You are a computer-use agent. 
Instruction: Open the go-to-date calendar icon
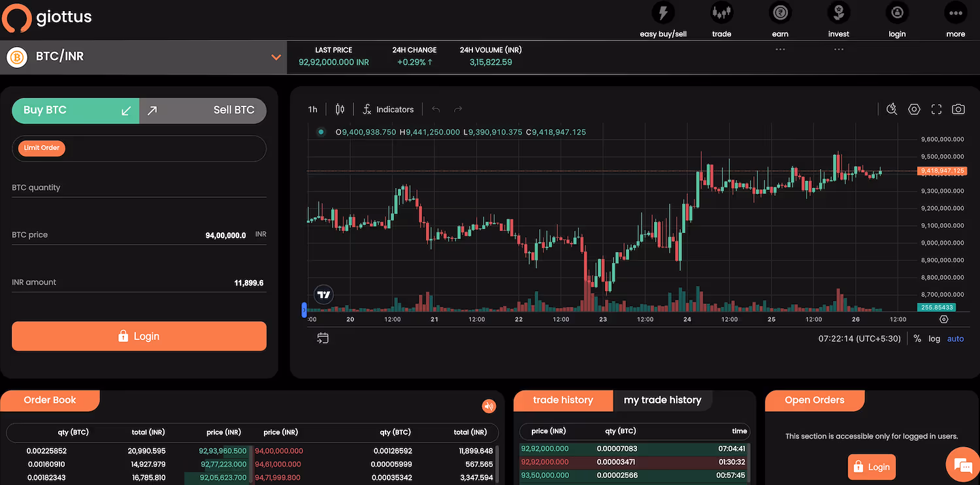coord(323,338)
